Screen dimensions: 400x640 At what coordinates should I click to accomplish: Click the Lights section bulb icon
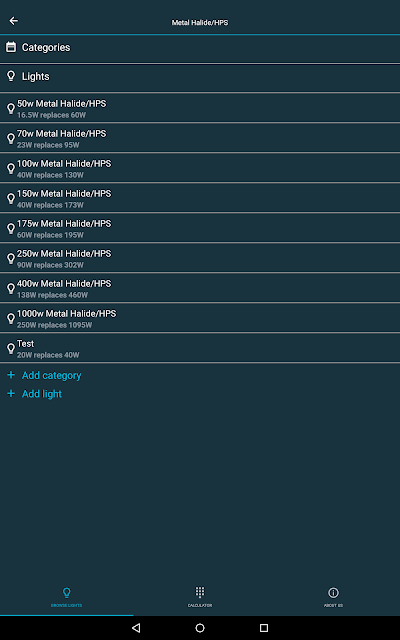point(11,76)
